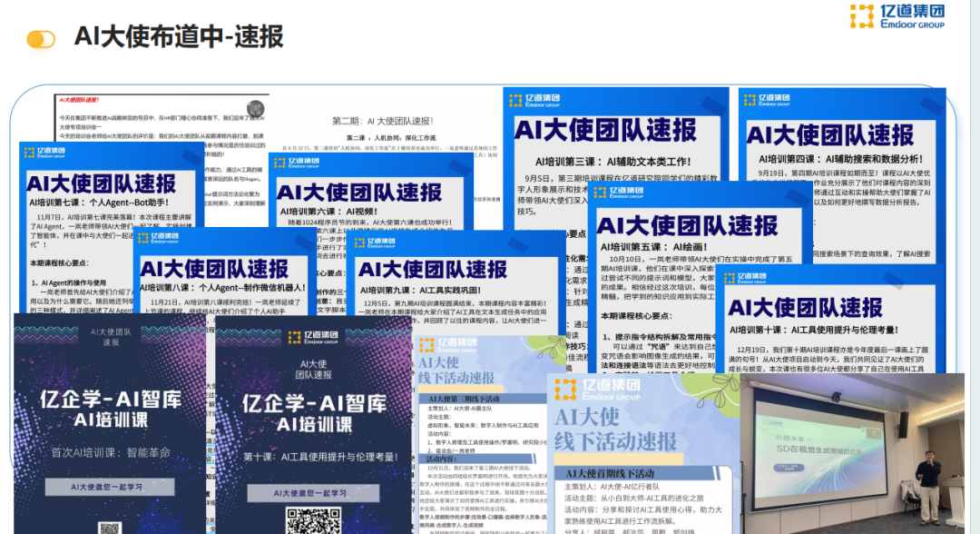The height and width of the screenshot is (534, 980).
Task: Click the round avatar on the top-left white document
Action: tap(256, 108)
